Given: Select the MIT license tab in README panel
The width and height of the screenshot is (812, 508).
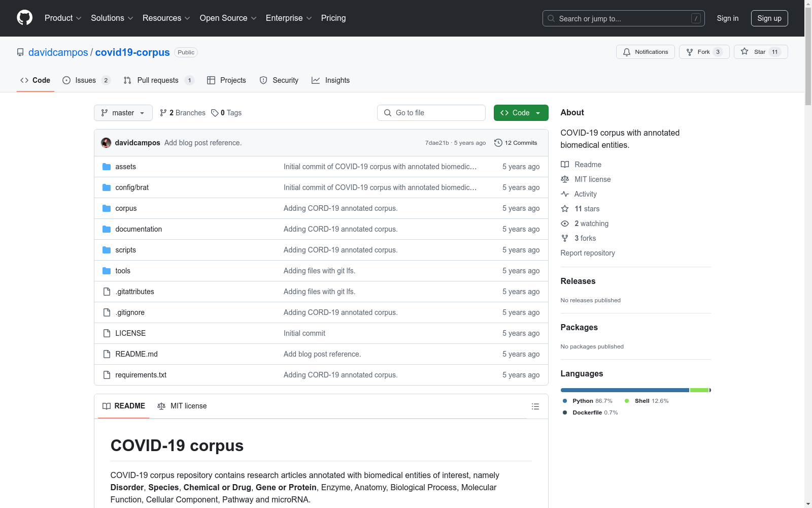Looking at the screenshot, I should [x=182, y=406].
